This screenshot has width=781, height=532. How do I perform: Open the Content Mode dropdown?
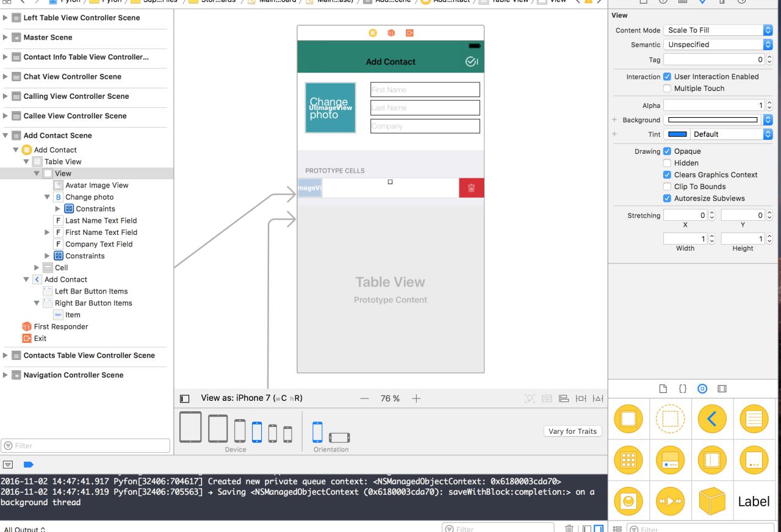(x=718, y=30)
